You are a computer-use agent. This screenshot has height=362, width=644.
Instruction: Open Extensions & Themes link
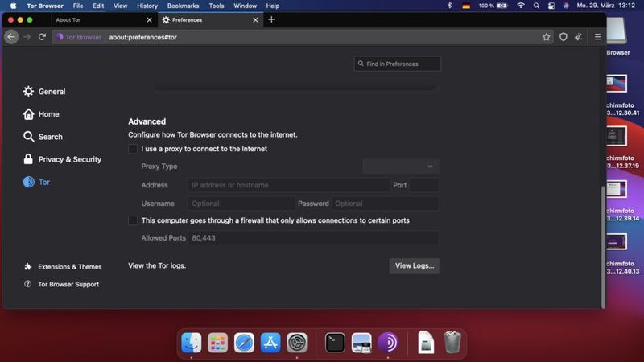(x=63, y=267)
